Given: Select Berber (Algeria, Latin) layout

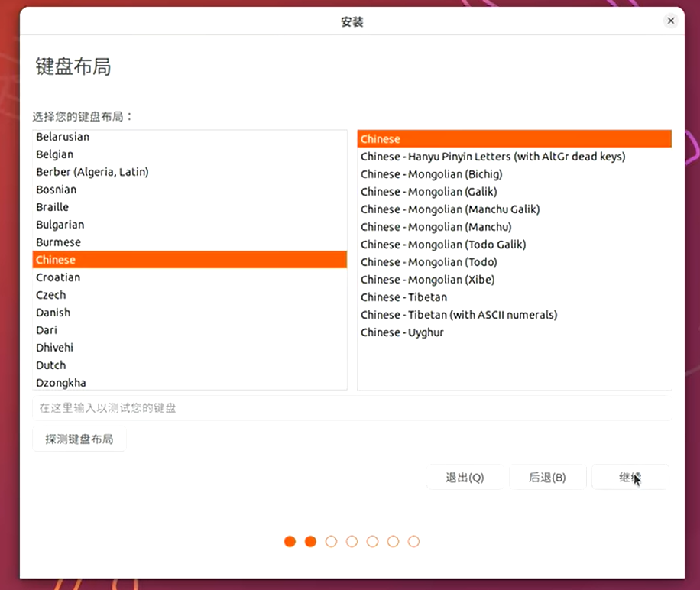Looking at the screenshot, I should click(92, 172).
